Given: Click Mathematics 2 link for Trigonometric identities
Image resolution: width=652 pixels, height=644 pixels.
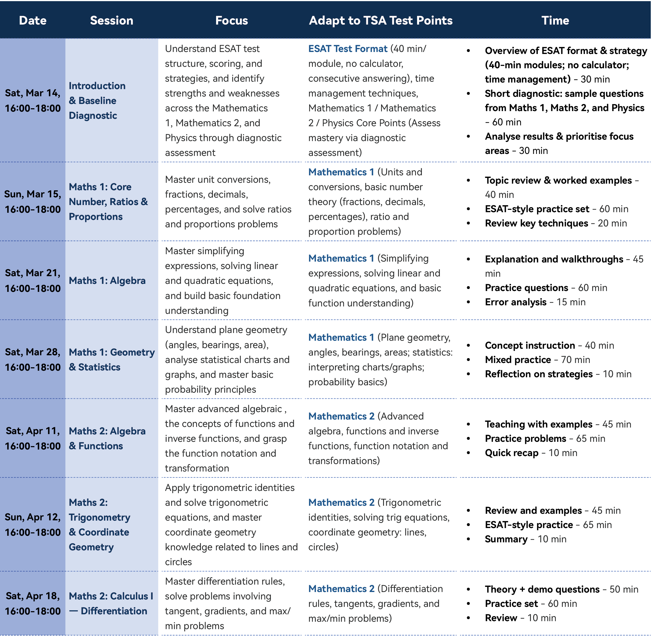Looking at the screenshot, I should 341,503.
